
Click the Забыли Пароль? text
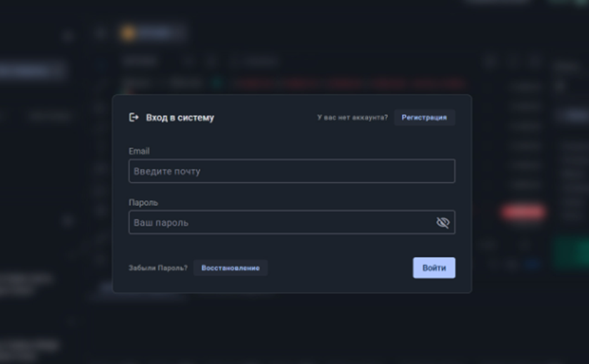(x=158, y=268)
